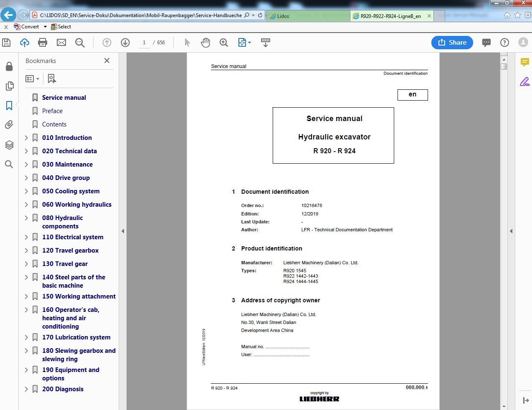
Task: Collapse the left navigation pane arrow
Action: (x=123, y=231)
